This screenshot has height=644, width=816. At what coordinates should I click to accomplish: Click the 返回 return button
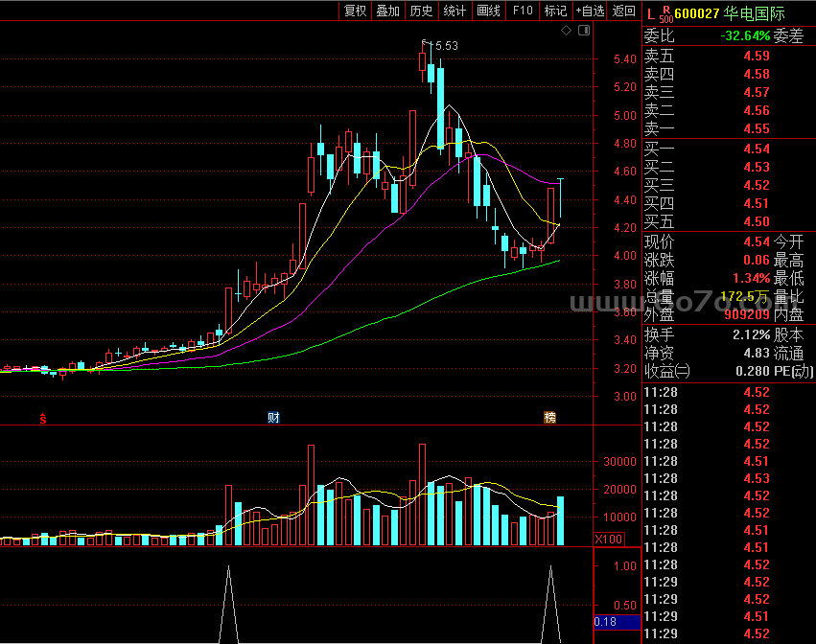pos(623,11)
